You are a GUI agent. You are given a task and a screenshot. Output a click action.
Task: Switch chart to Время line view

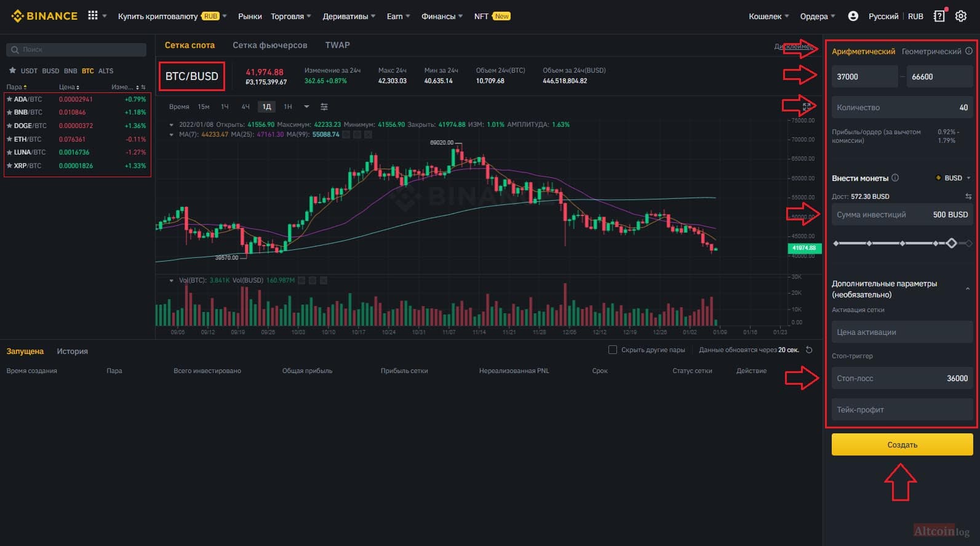179,106
